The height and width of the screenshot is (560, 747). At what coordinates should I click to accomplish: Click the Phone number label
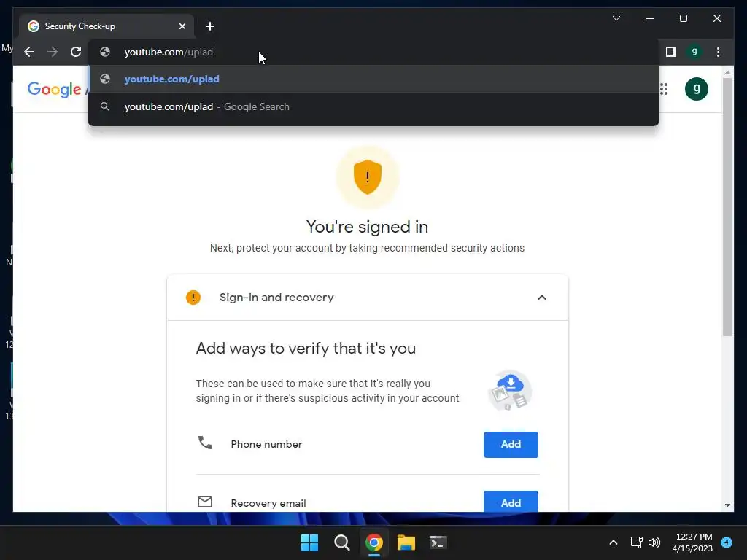coord(266,444)
